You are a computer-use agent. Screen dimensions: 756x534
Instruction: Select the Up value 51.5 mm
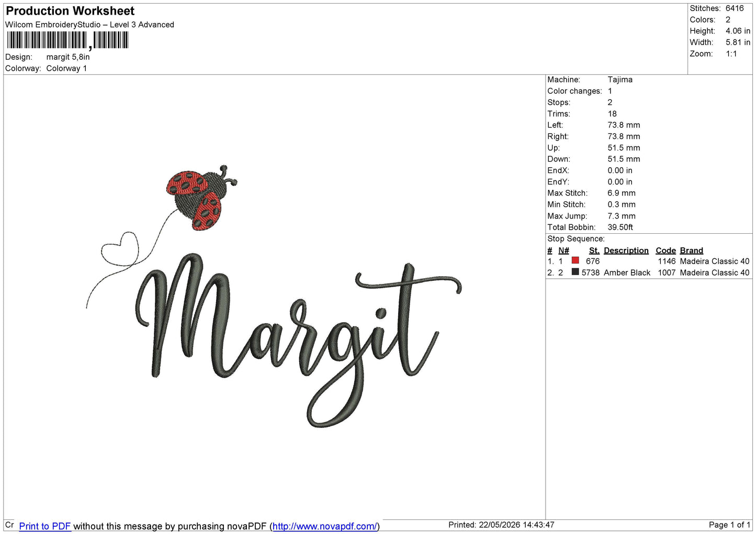(x=624, y=148)
